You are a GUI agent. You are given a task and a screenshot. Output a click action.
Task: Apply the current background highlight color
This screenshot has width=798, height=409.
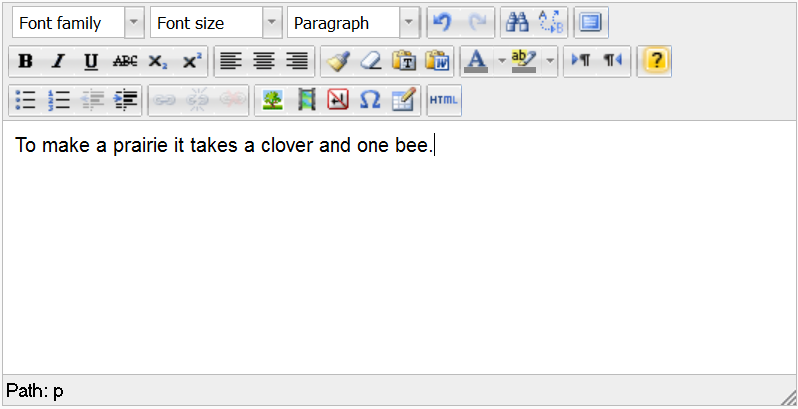(525, 62)
